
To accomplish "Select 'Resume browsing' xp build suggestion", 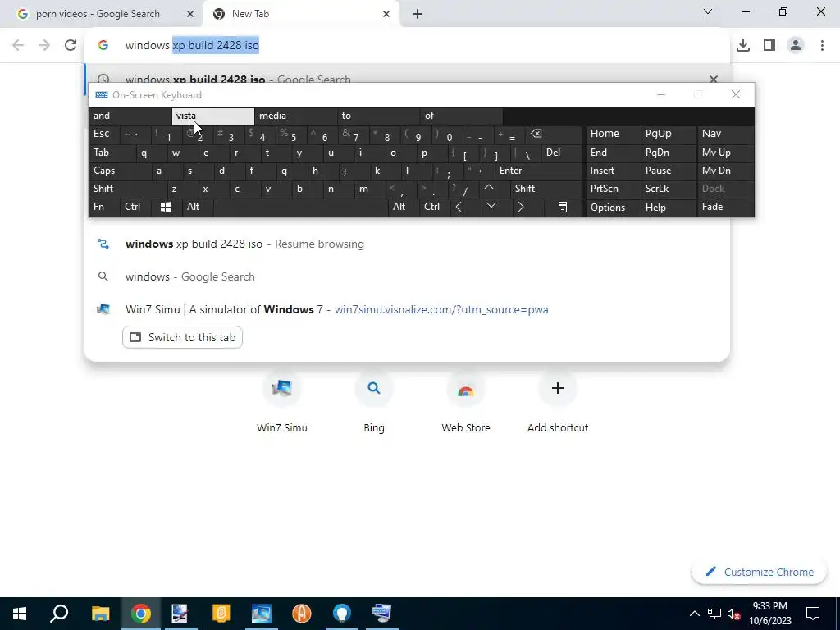I will pyautogui.click(x=407, y=244).
